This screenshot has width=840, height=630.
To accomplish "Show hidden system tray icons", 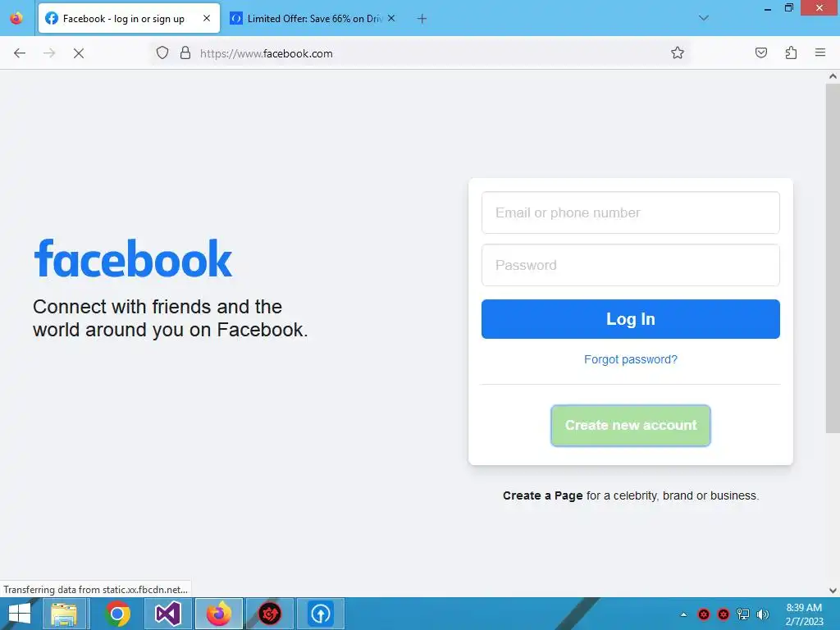I will [683, 614].
